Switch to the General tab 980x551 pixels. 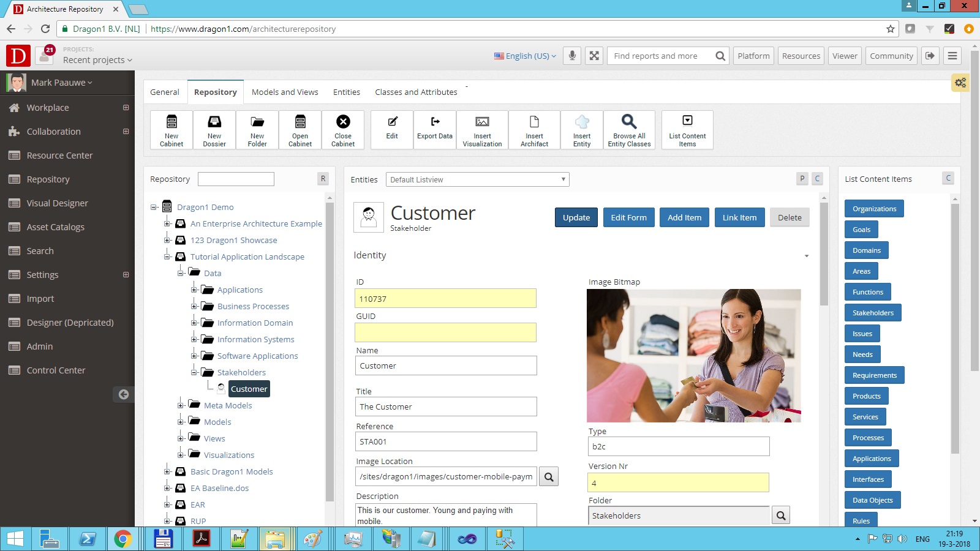165,92
